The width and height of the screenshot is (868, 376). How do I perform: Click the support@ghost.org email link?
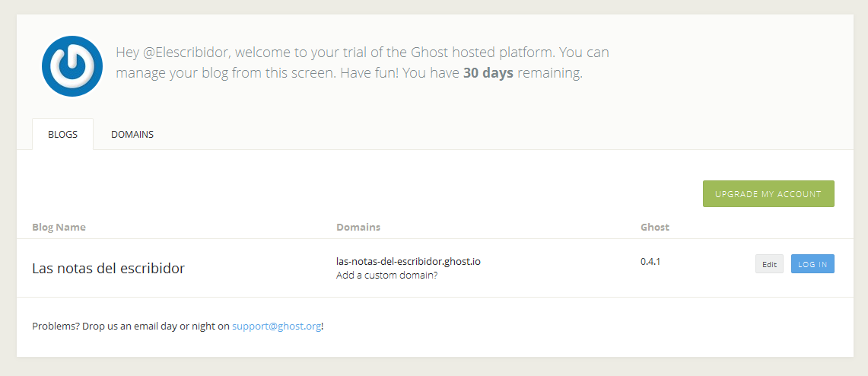(277, 327)
